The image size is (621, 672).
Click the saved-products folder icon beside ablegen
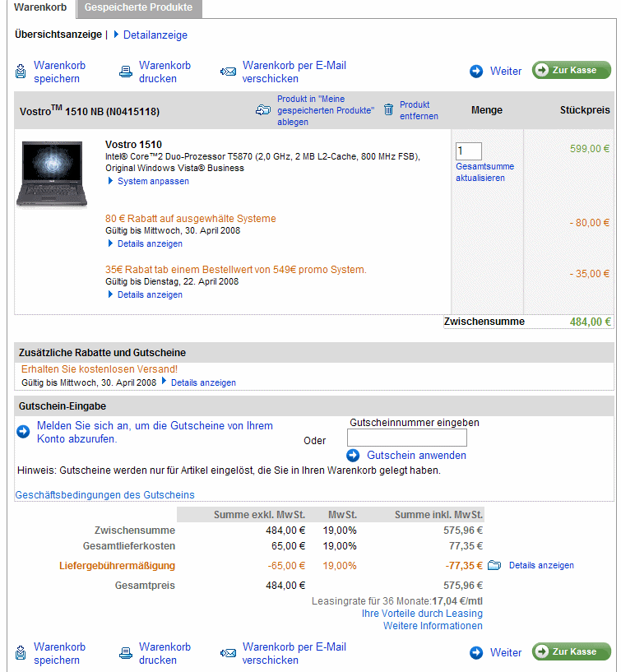(x=263, y=110)
